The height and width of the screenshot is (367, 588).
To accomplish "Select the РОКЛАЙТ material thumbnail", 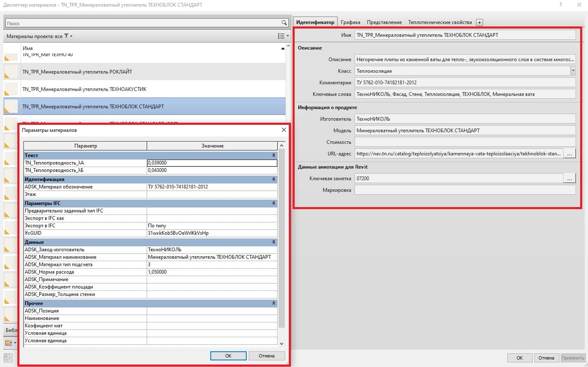I will [x=11, y=72].
